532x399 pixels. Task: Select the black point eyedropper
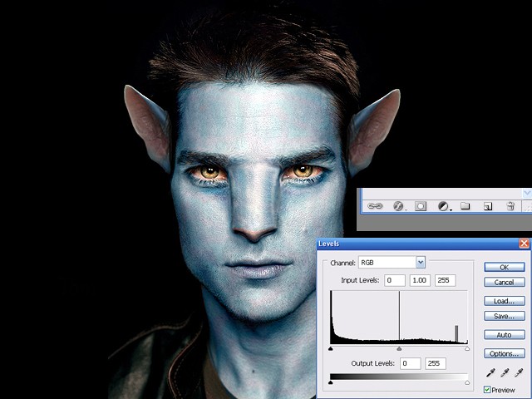tap(490, 373)
